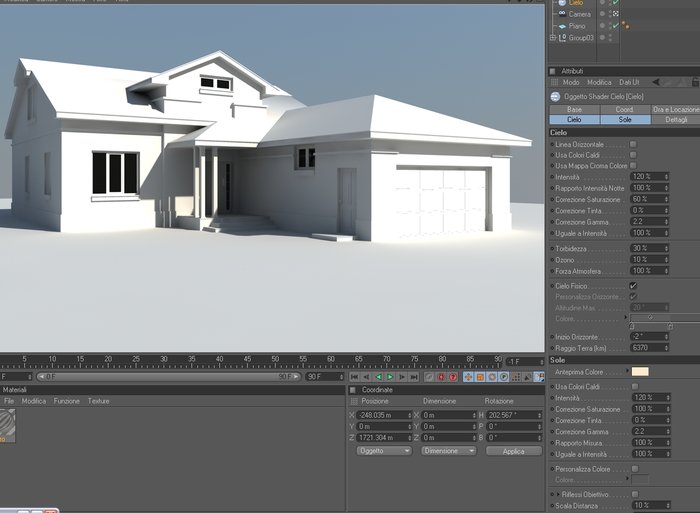Open the Funzione menu in Materiali
700x513 pixels.
tap(67, 401)
